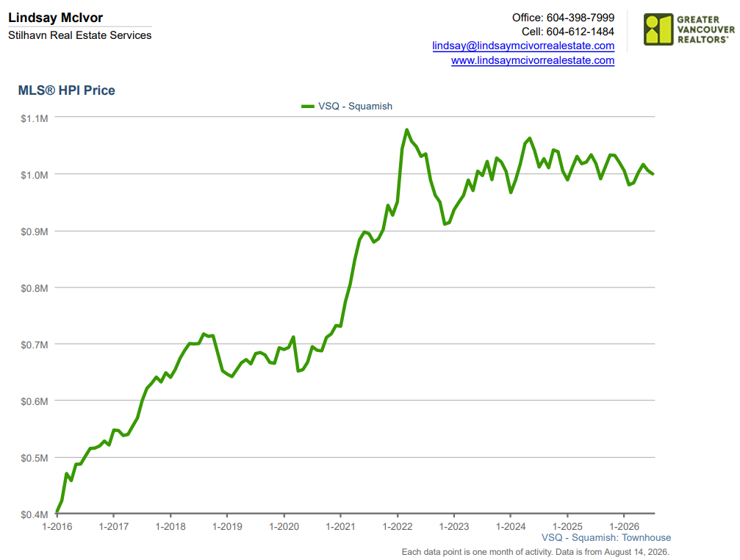Click the MLS® HPI Price chart title
Image resolution: width=740 pixels, height=560 pixels.
point(67,90)
